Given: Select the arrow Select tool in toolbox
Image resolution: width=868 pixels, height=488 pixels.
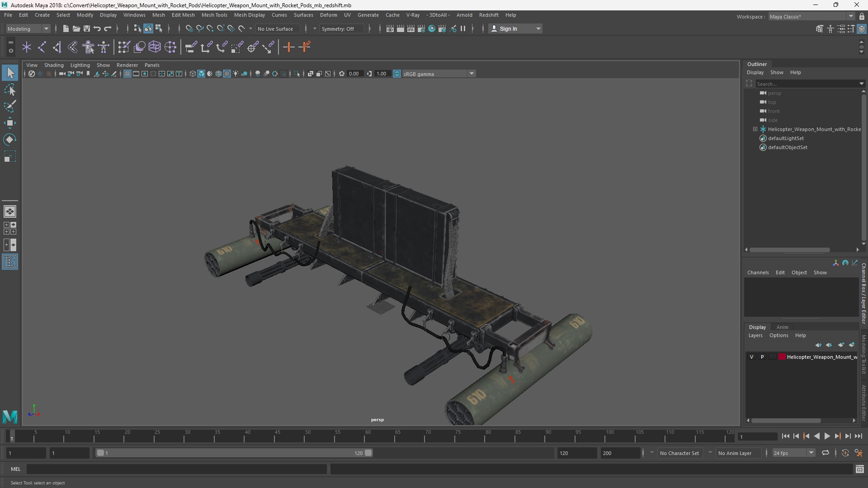Looking at the screenshot, I should tap(10, 73).
